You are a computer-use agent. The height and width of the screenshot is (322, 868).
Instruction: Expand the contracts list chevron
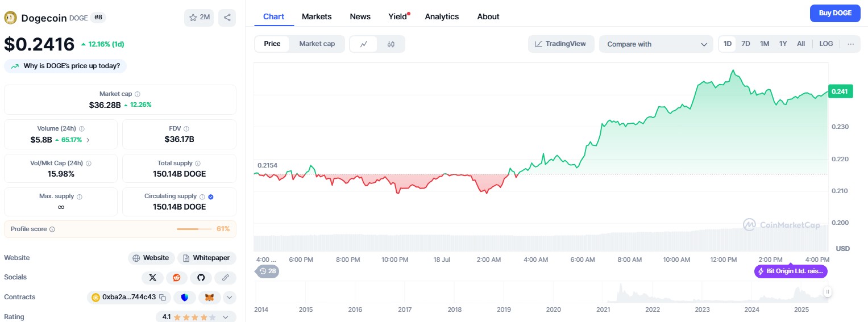tap(229, 297)
